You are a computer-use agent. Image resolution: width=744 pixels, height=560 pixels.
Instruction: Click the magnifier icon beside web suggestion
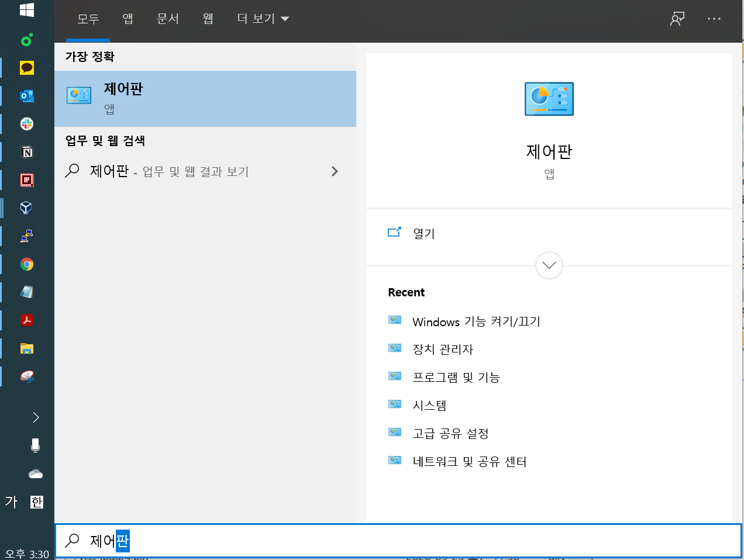72,171
